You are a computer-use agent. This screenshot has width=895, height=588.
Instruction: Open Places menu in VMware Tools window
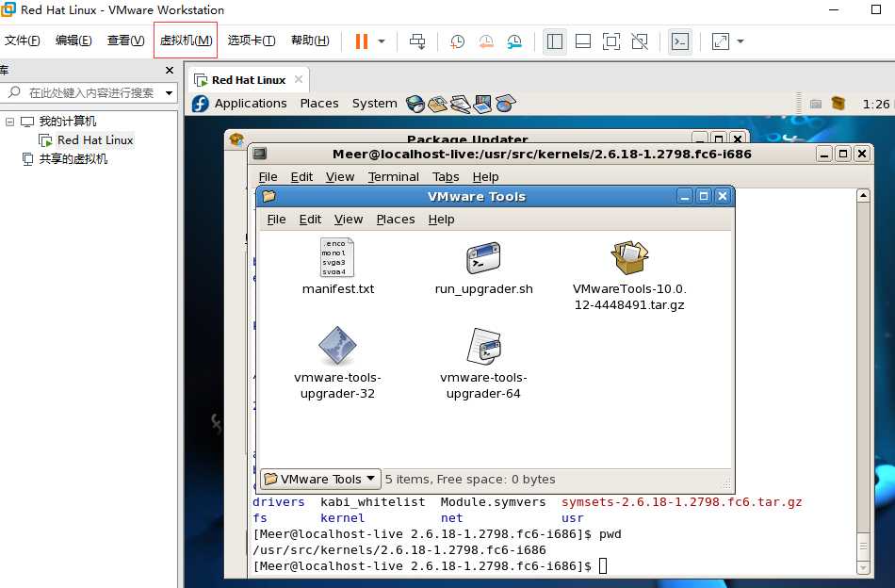396,220
